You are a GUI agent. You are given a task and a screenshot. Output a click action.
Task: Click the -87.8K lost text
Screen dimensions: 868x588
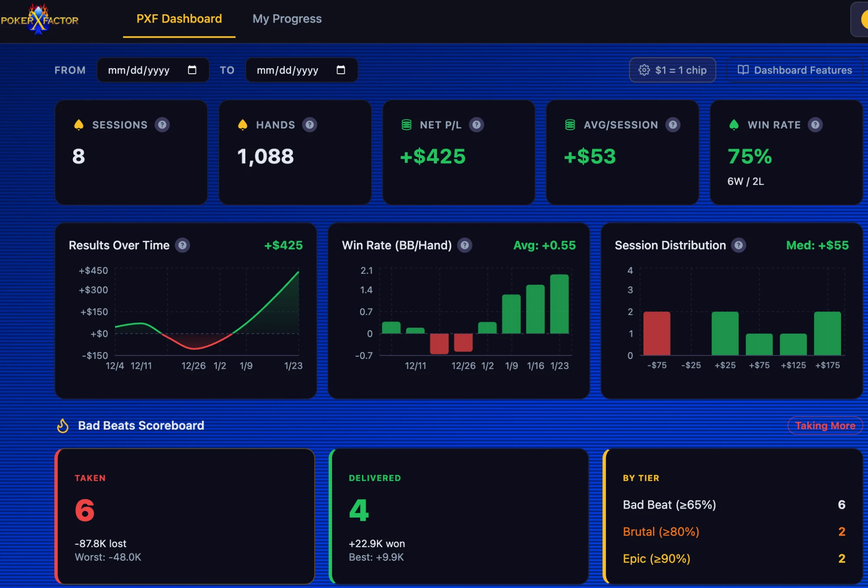101,544
